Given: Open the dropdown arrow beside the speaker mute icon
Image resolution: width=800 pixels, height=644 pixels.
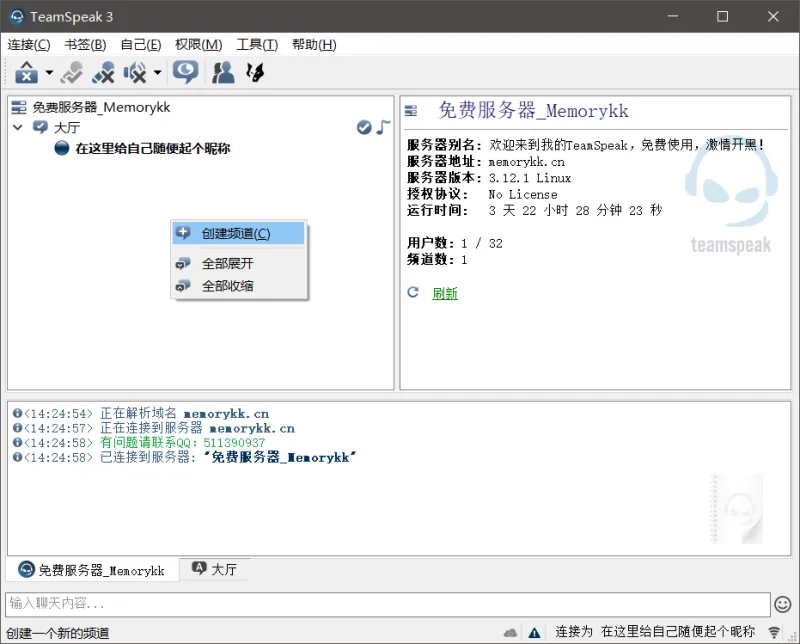Looking at the screenshot, I should pos(158,72).
